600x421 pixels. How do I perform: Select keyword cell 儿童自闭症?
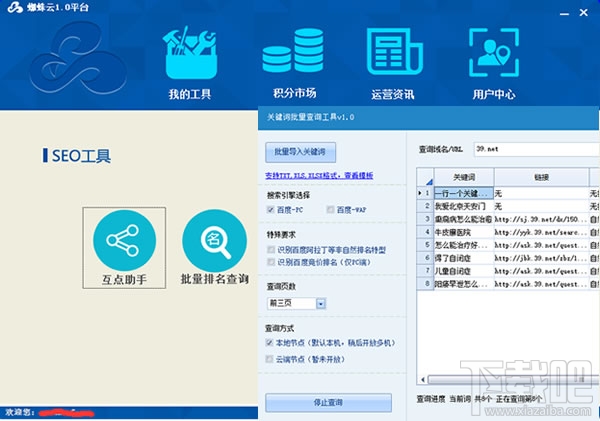(x=464, y=271)
